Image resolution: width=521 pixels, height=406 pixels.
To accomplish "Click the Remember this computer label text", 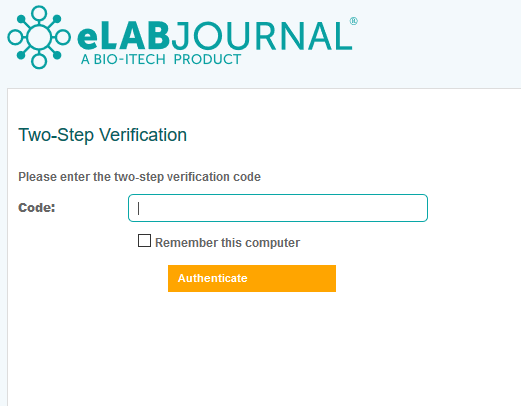I will click(x=227, y=243).
